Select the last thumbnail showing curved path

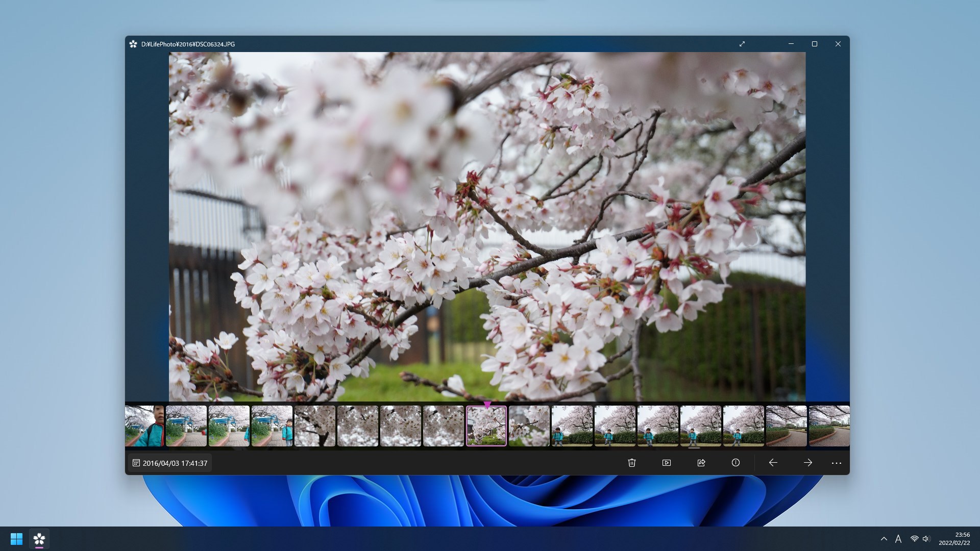[x=829, y=426]
